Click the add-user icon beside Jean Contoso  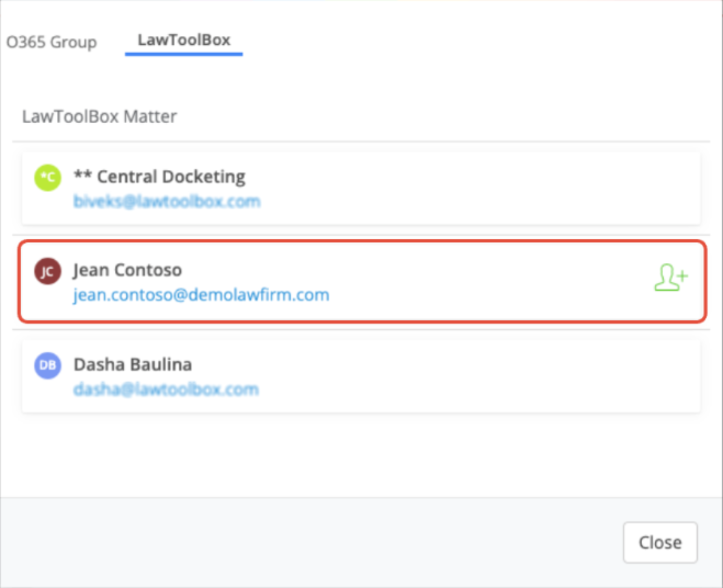671,277
